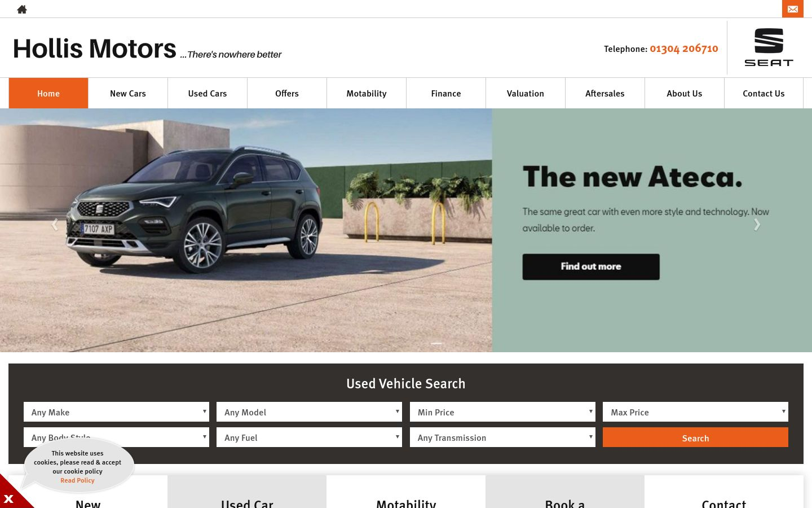Screen dimensions: 812x508
Task: Expand the Any Make dropdown
Action: pos(116,412)
